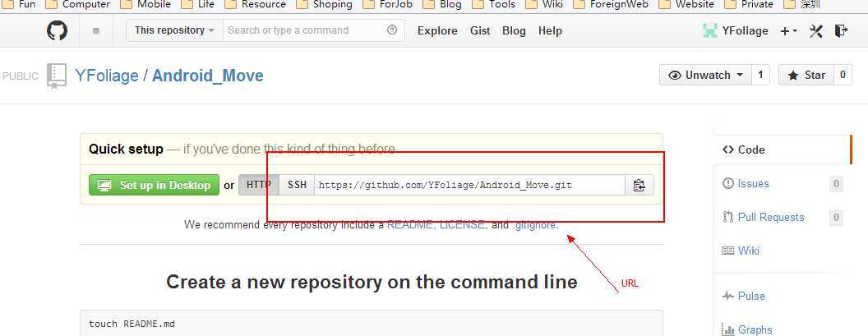The width and height of the screenshot is (868, 336).
Task: Open Blog in the top navigation
Action: pyautogui.click(x=514, y=31)
